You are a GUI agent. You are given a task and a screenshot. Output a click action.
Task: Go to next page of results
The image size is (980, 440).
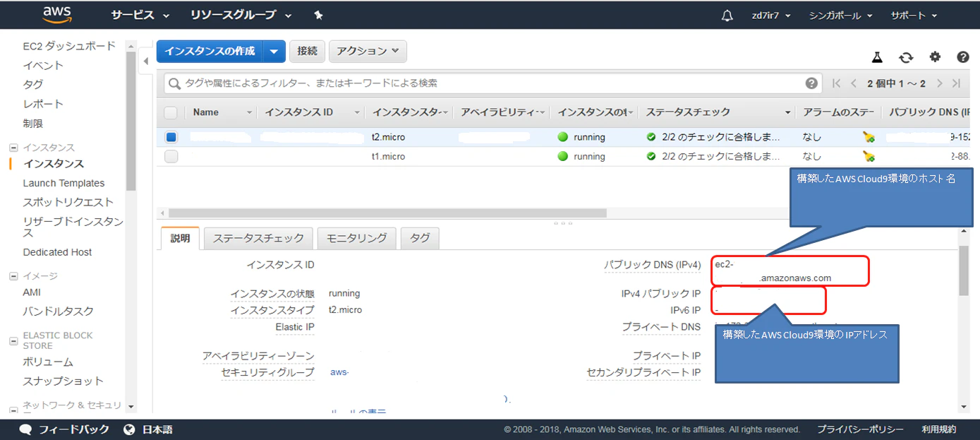coord(939,83)
